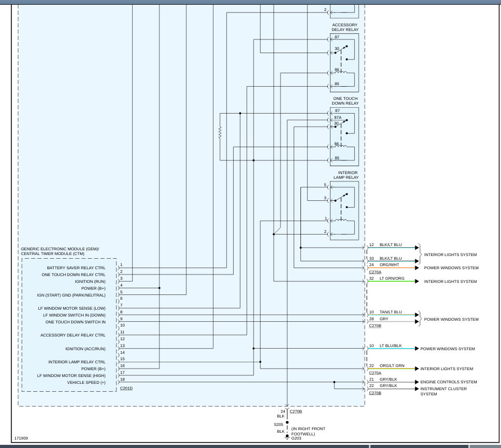Click POWER WINDOWS SYSTEM beside LT BLU/BLK wire
This screenshot has height=448, width=501.
[447, 349]
